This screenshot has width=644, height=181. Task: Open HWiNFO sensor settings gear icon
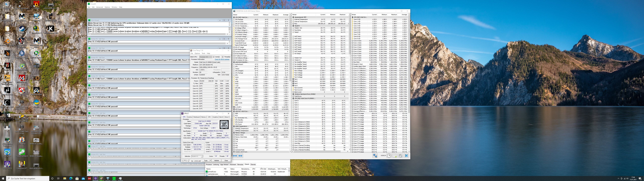click(x=400, y=156)
